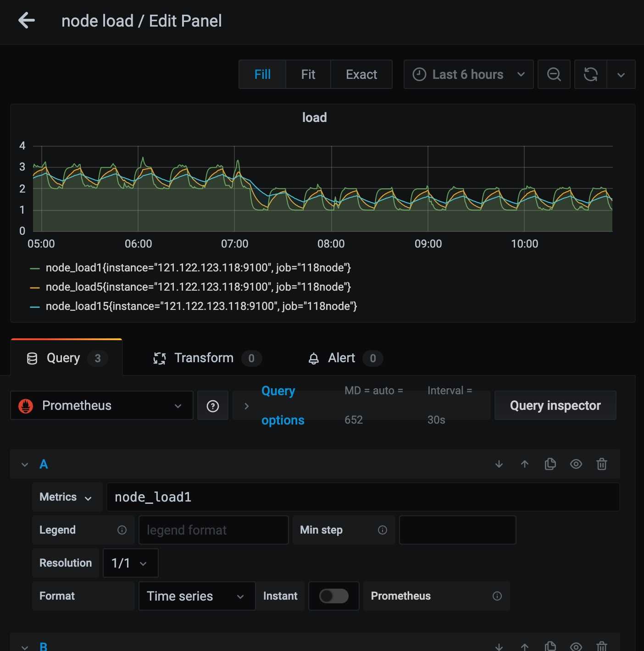
Task: Switch to the Query tab
Action: pyautogui.click(x=67, y=358)
